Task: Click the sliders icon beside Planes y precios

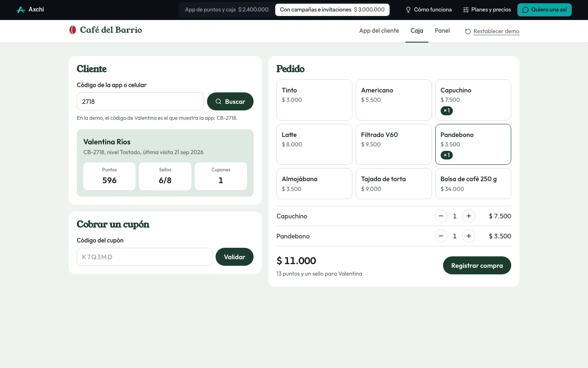Action: pyautogui.click(x=465, y=10)
